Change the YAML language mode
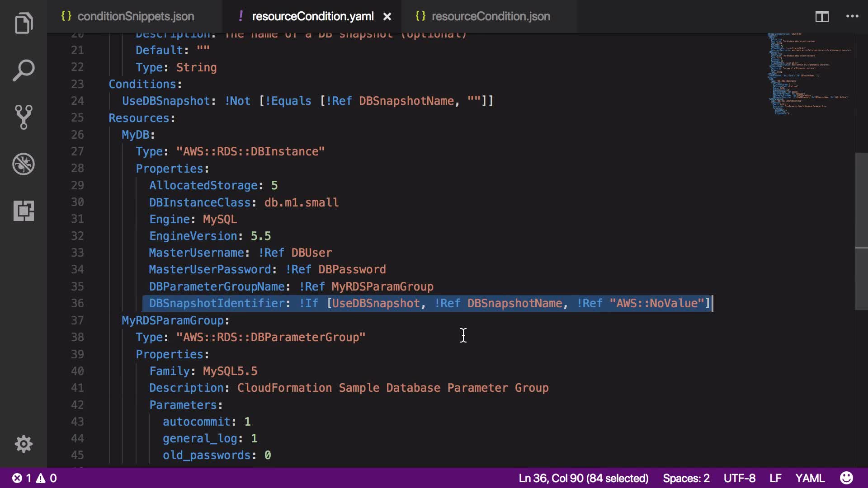The image size is (868, 488). coord(810,478)
